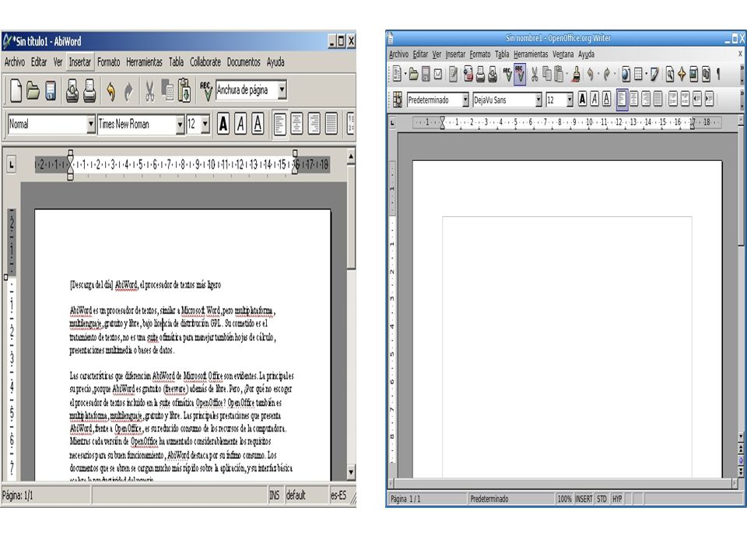
Task: Click AbiWord vertical scrollbar thumb
Action: point(351,218)
